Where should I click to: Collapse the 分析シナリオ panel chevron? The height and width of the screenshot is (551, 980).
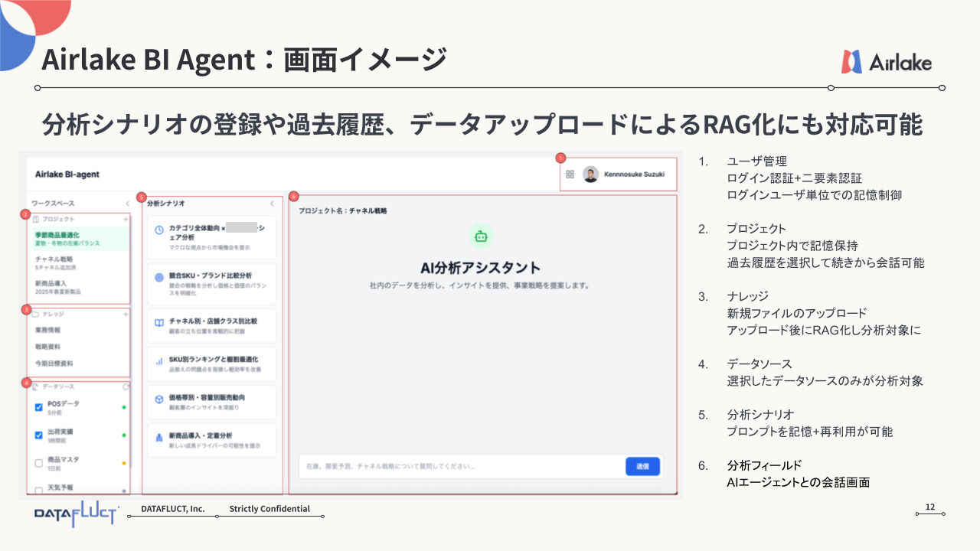tap(273, 205)
